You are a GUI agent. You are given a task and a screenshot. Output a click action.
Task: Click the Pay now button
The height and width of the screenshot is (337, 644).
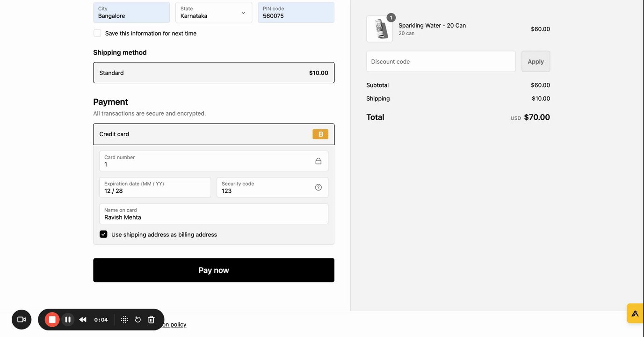coord(214,270)
